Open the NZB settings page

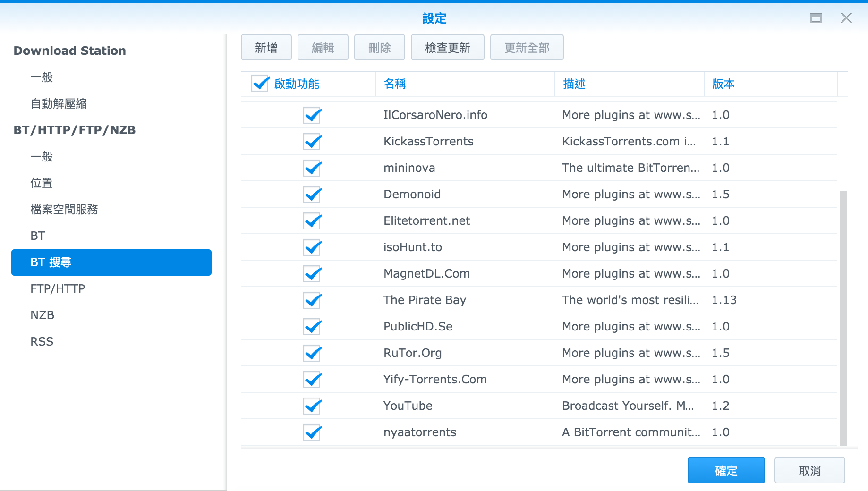111,315
